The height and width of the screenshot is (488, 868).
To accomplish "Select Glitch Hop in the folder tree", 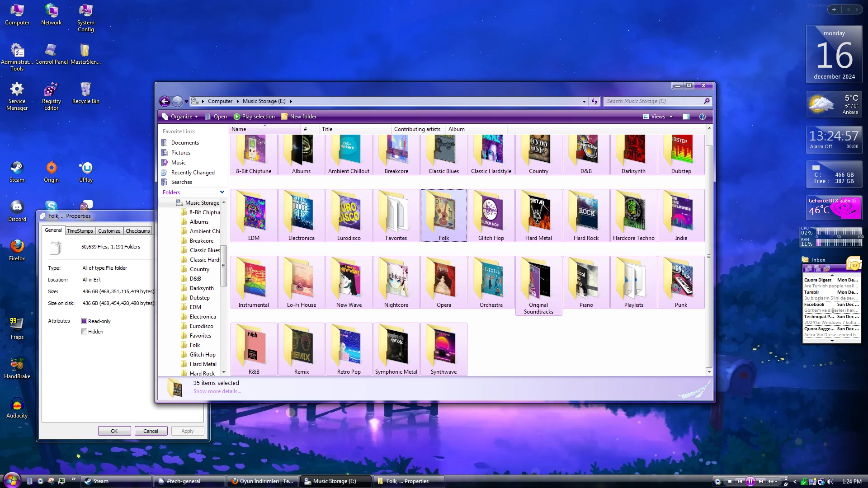I will coord(203,355).
